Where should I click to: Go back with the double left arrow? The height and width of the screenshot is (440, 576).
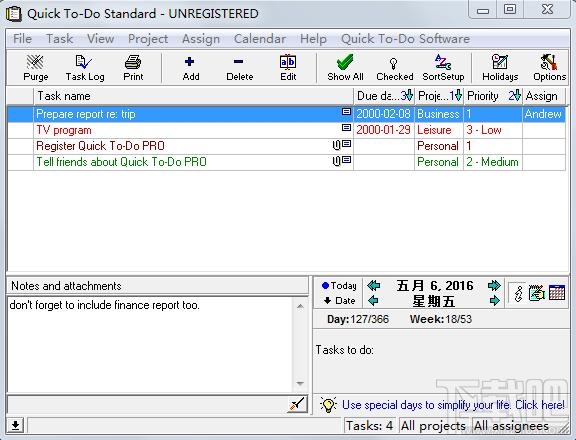coord(374,285)
